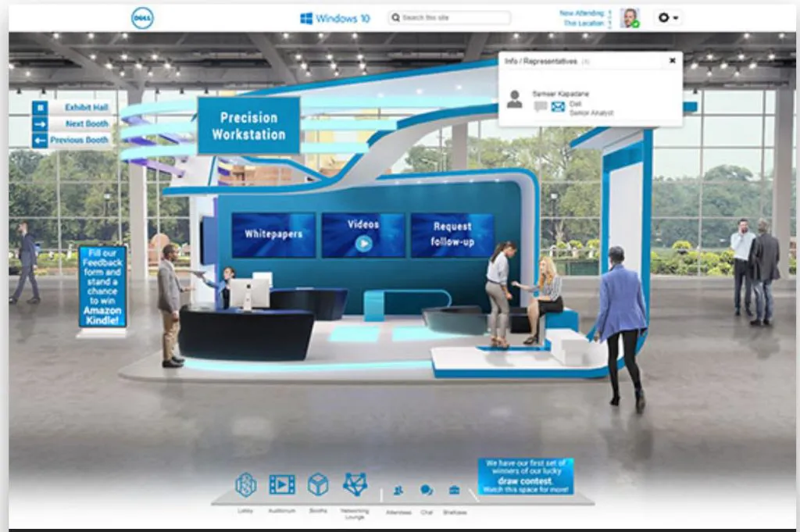Open the Briefcase icon
Image resolution: width=800 pixels, height=532 pixels.
click(x=455, y=490)
